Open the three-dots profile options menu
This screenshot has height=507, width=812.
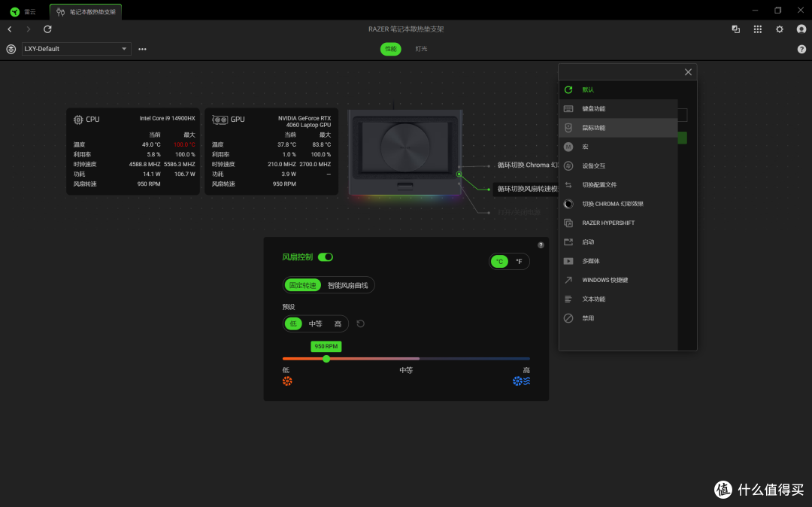point(142,49)
